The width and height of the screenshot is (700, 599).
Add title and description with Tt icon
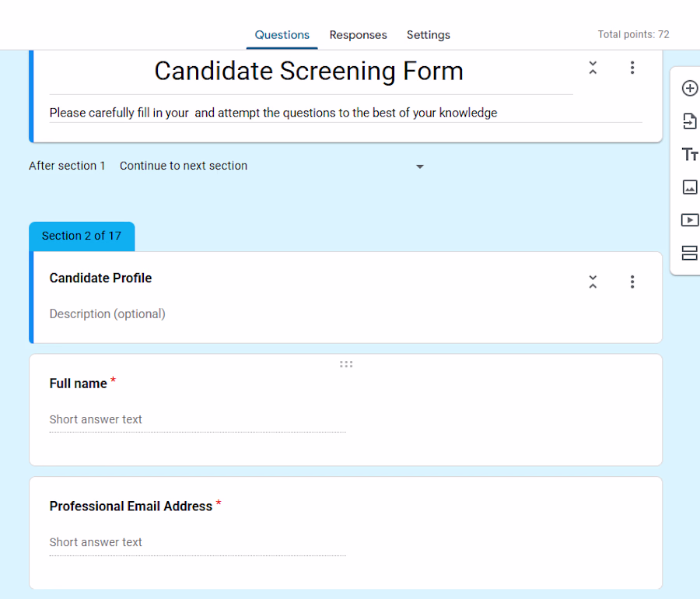tap(690, 155)
